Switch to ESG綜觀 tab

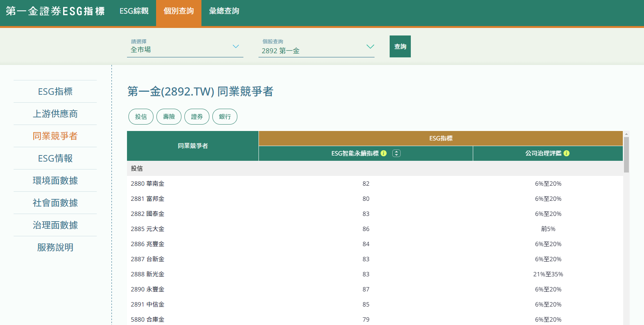tap(134, 11)
